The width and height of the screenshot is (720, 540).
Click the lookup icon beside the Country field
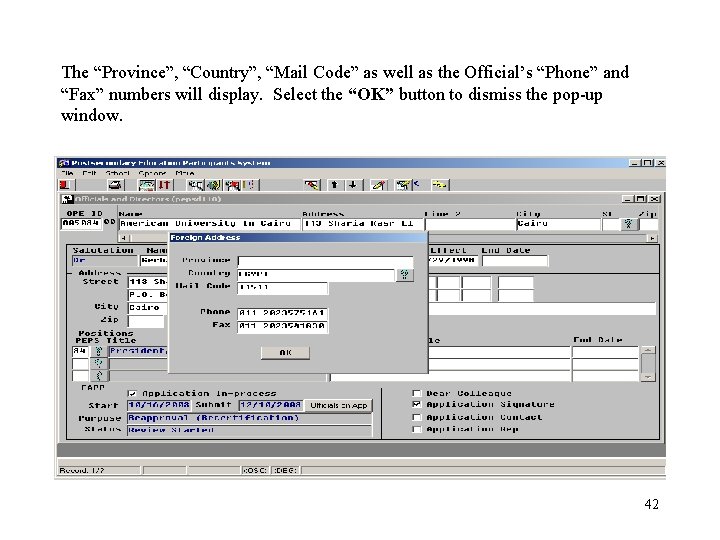pos(405,275)
